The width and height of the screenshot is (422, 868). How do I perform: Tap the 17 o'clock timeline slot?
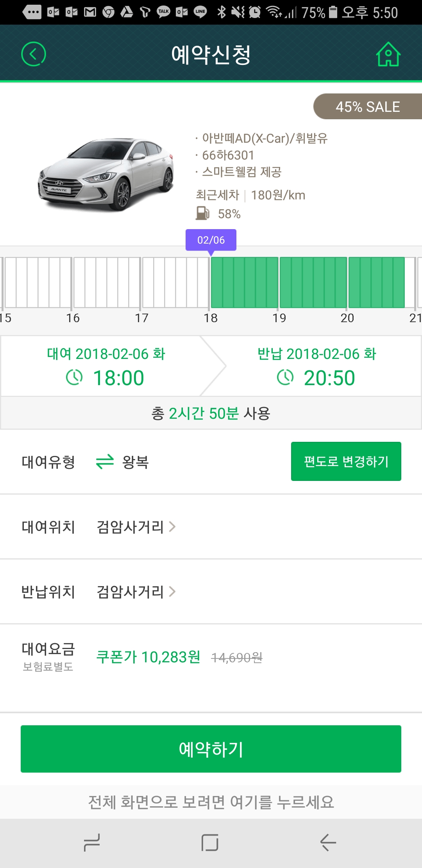[176, 282]
